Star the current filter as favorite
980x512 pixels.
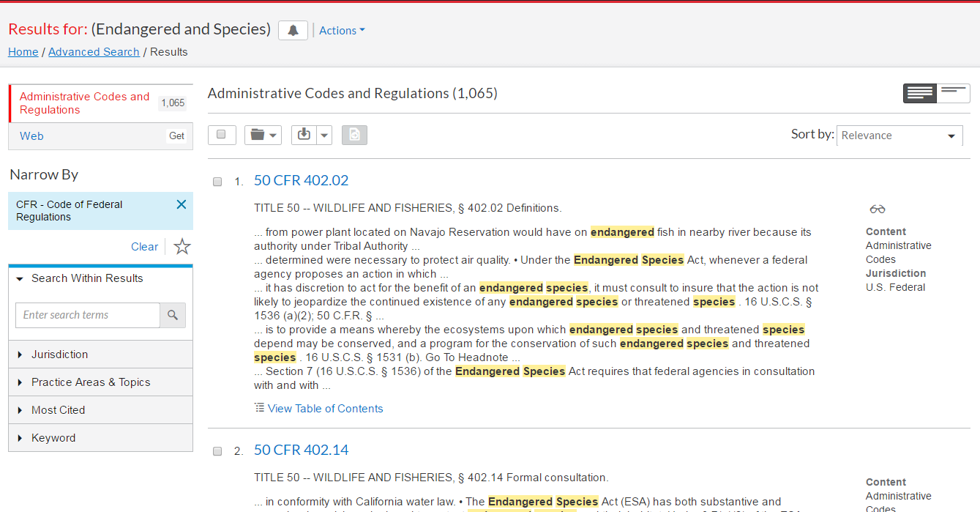click(x=181, y=247)
